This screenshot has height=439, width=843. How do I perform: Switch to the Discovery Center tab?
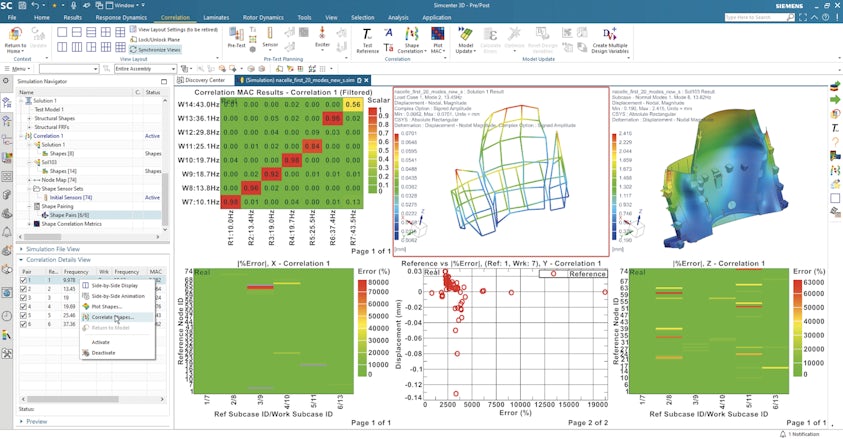pyautogui.click(x=201, y=80)
